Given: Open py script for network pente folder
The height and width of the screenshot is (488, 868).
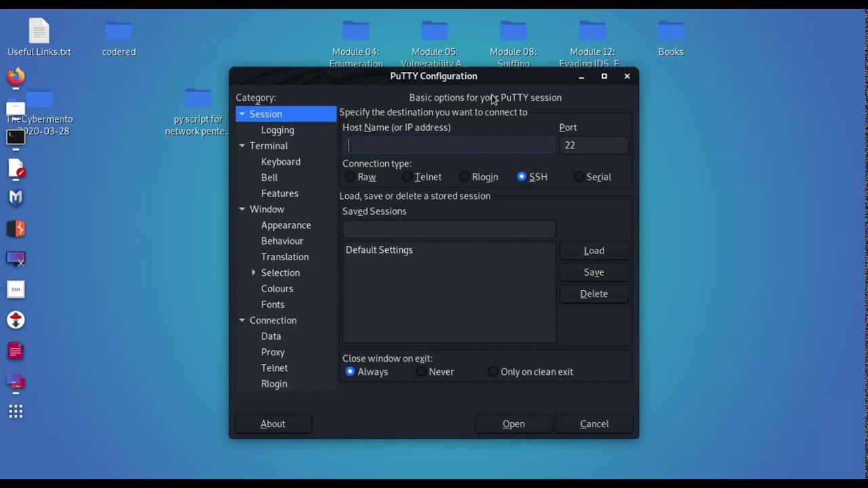Looking at the screenshot, I should (198, 112).
